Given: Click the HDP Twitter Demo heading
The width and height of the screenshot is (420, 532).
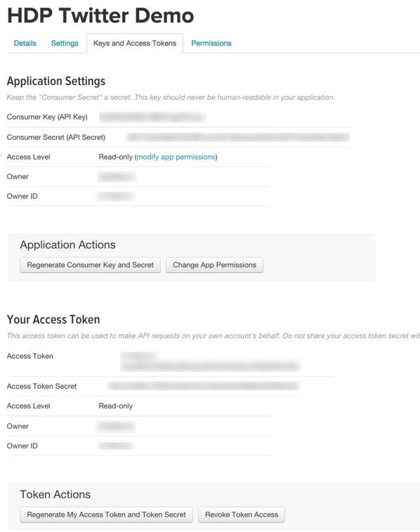Looking at the screenshot, I should click(100, 15).
